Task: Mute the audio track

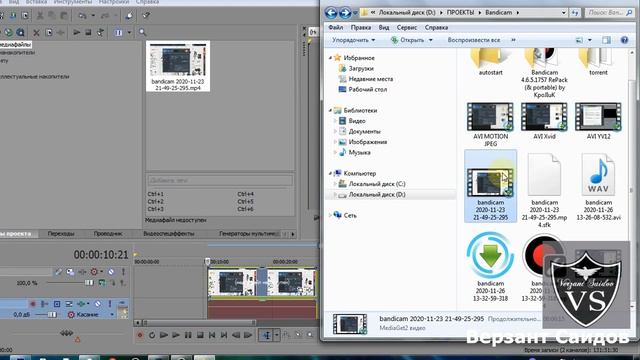Action: (x=98, y=304)
